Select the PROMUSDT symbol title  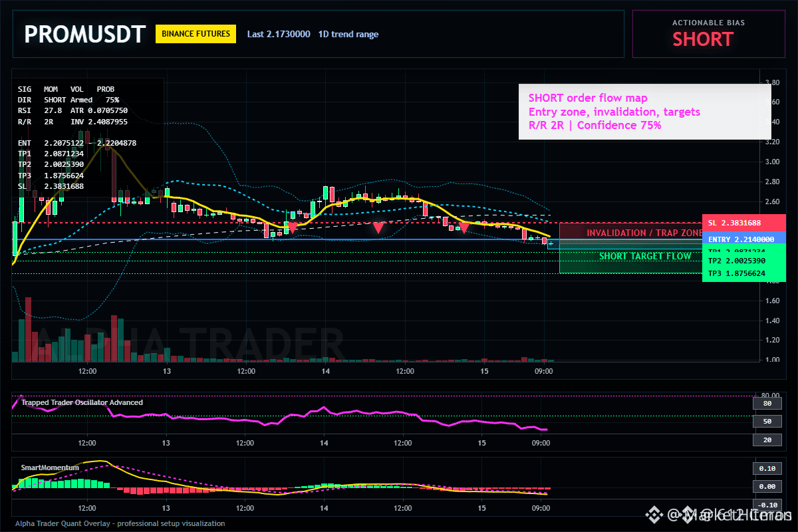[x=84, y=35]
